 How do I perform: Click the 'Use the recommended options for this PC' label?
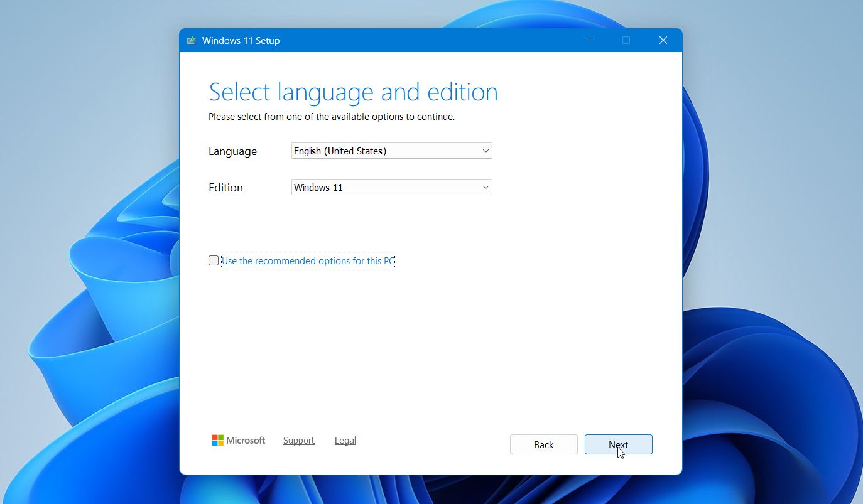[308, 261]
